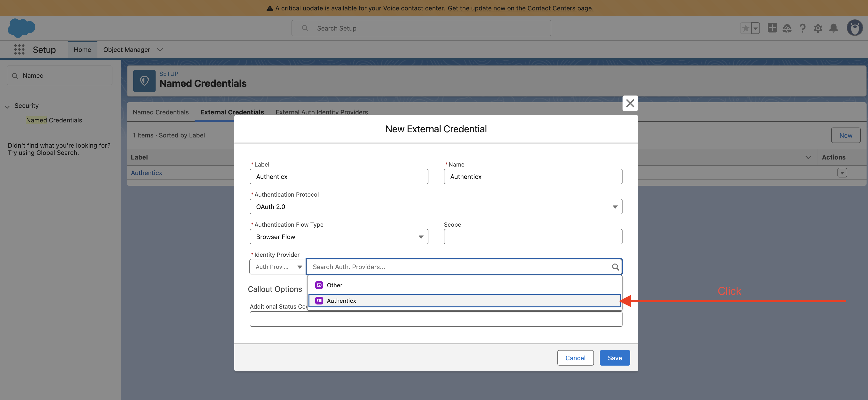Click the Label input field
This screenshot has height=400, width=868.
click(339, 176)
